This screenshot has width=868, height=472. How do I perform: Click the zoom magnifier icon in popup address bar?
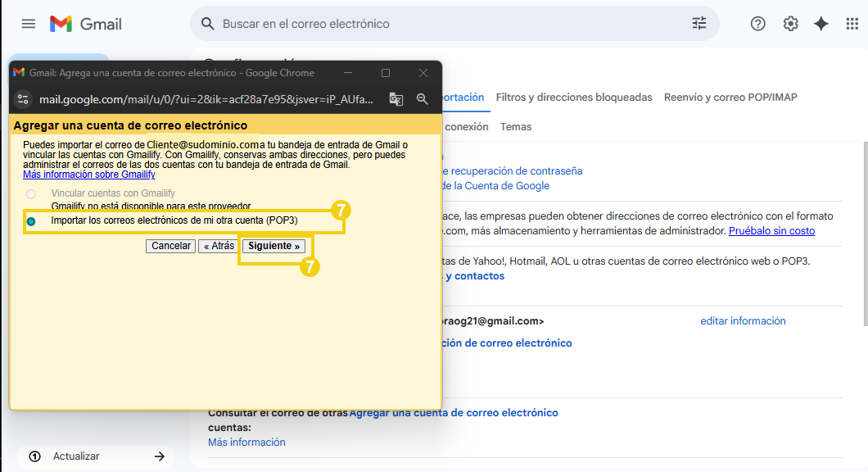click(x=423, y=99)
